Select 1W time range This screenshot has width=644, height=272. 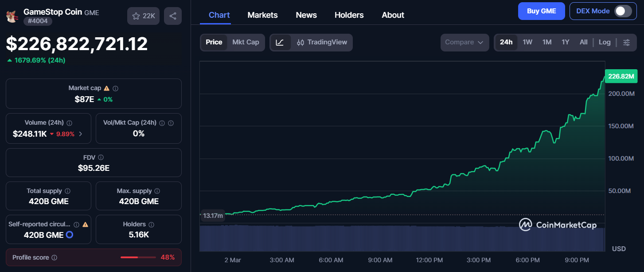[x=527, y=42]
